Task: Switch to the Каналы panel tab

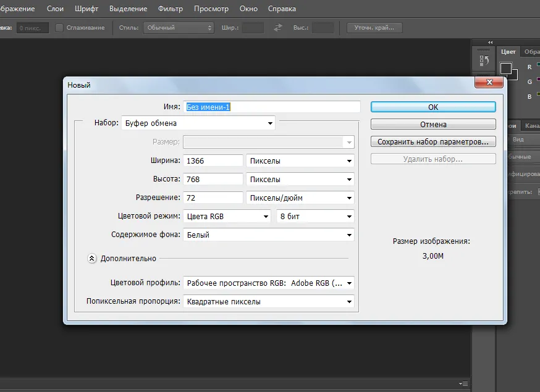Action: tap(531, 125)
